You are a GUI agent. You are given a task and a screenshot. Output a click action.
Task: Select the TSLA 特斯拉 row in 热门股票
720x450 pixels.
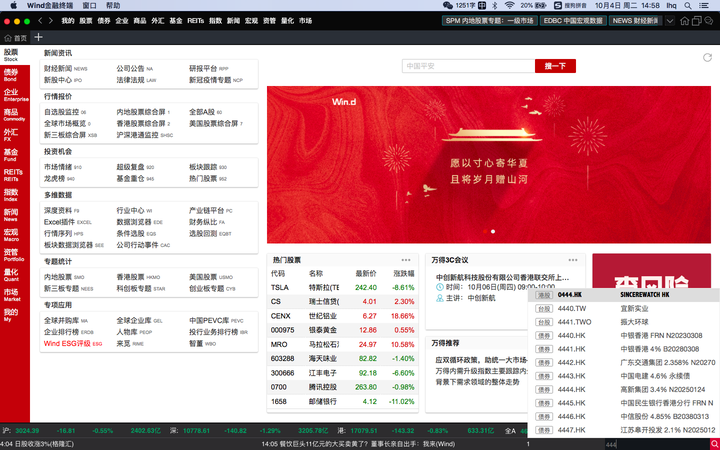pyautogui.click(x=343, y=287)
